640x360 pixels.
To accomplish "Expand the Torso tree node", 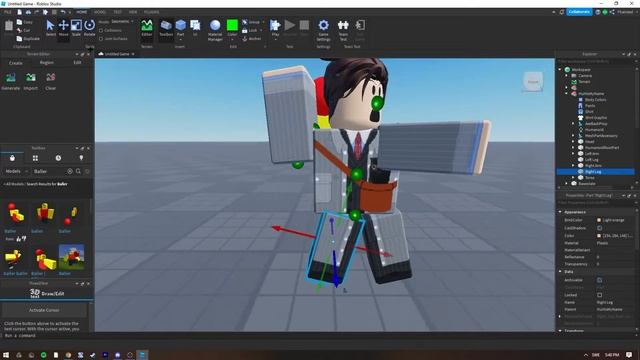I will (x=573, y=178).
